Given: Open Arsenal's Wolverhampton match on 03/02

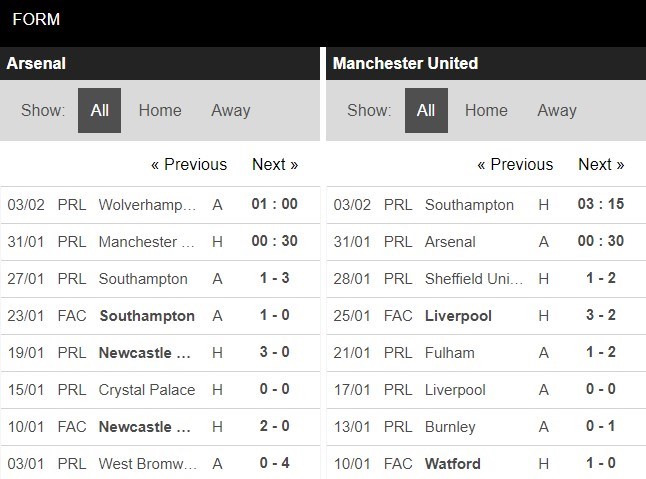Looking at the screenshot, I should 160,205.
